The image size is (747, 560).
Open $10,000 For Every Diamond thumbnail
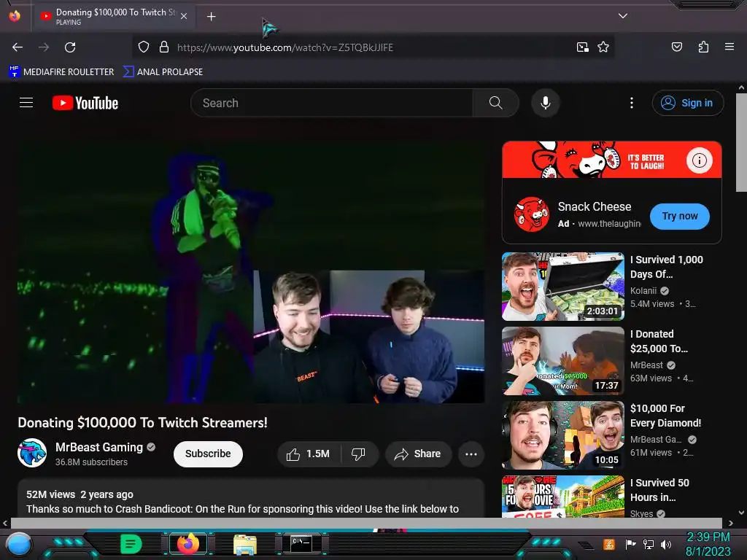point(562,435)
